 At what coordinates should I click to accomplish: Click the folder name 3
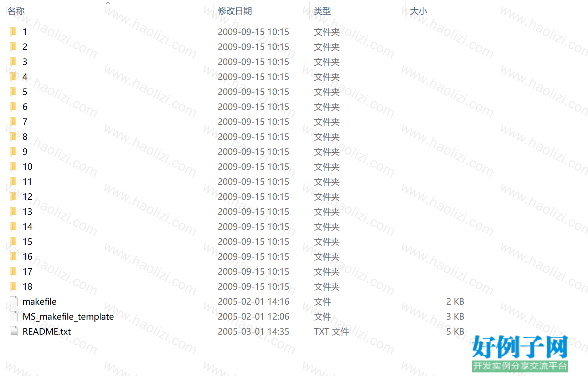[x=25, y=62]
